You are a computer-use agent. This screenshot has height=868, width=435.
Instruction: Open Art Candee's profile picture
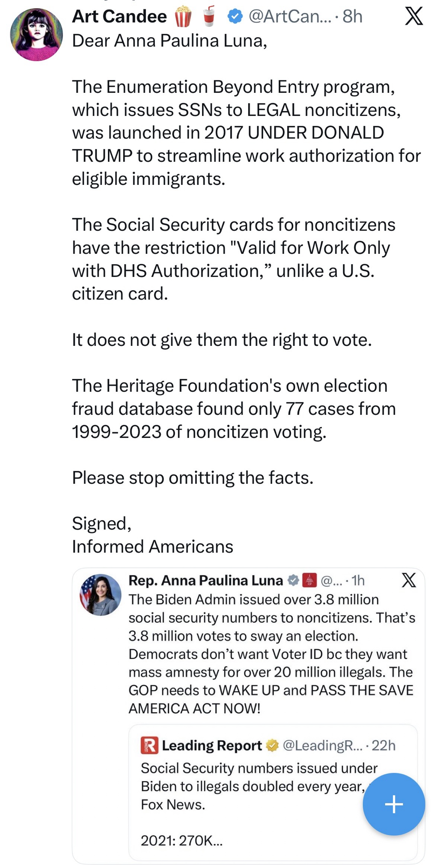coord(36,35)
